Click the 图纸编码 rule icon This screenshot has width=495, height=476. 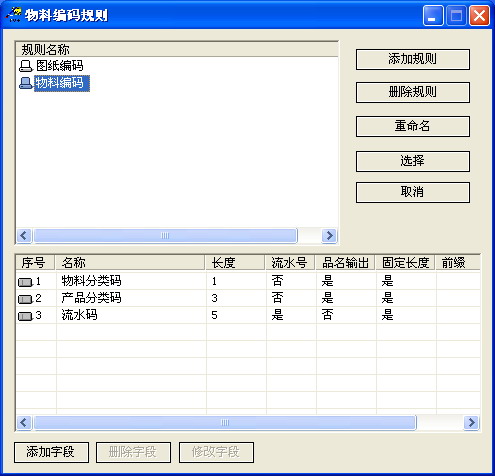tap(26, 66)
